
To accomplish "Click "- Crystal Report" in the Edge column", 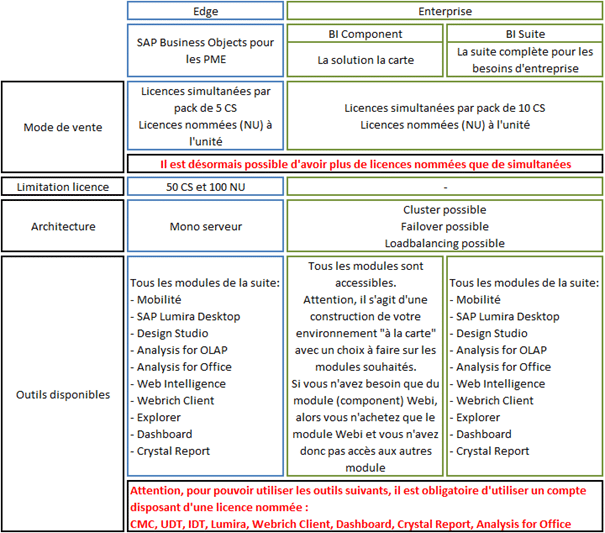I will click(170, 451).
